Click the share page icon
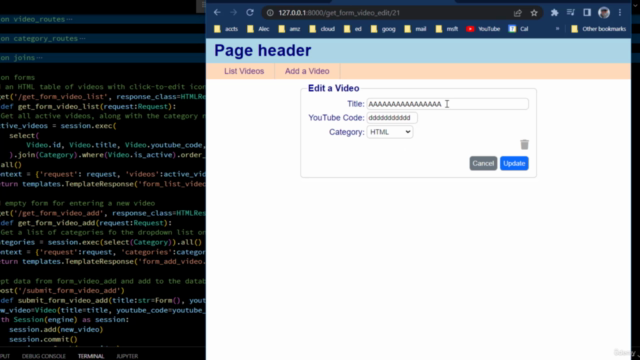Image resolution: width=640 pixels, height=360 pixels. tap(518, 13)
